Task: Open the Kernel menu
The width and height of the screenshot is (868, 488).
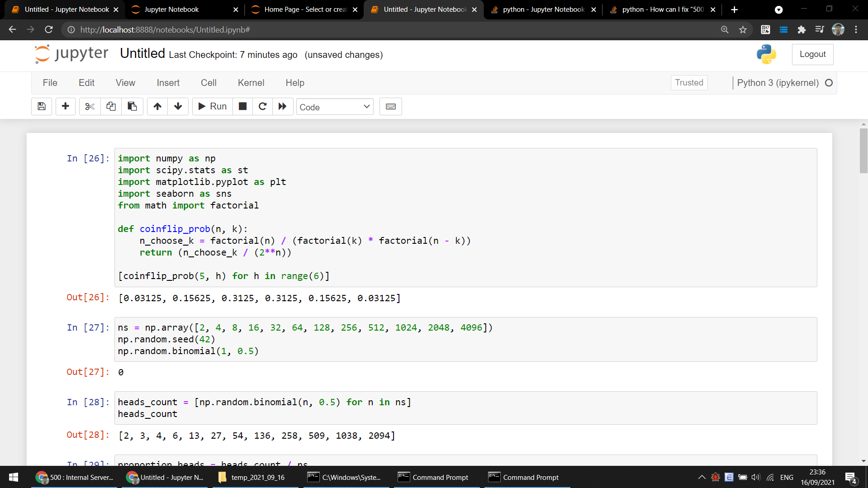Action: (x=251, y=83)
